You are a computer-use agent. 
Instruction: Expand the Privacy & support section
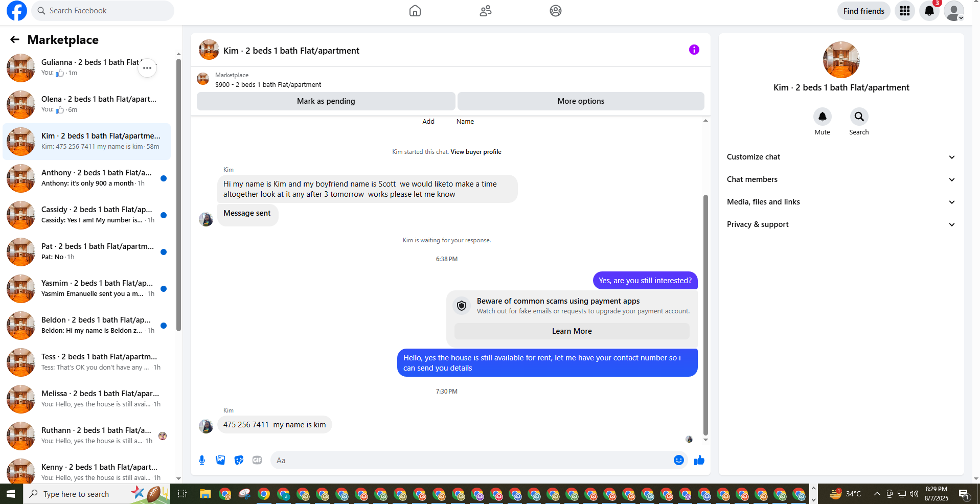(841, 224)
